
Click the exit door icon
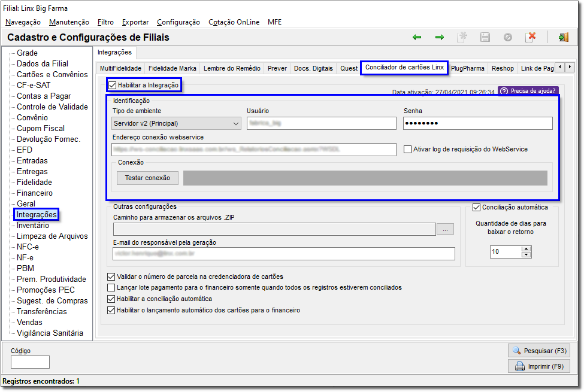(563, 37)
